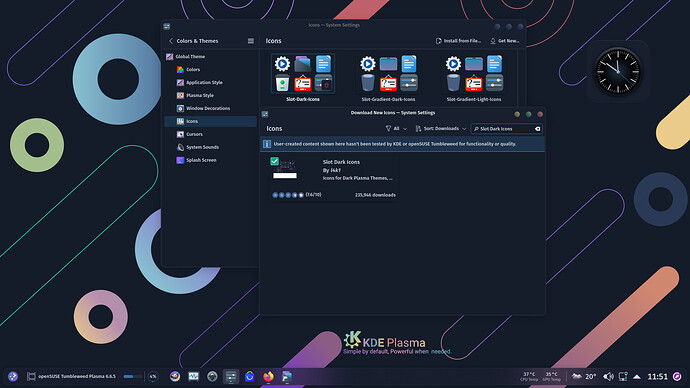The height and width of the screenshot is (388, 690).
Task: Open the weather widget showing 20°
Action: coord(584,377)
